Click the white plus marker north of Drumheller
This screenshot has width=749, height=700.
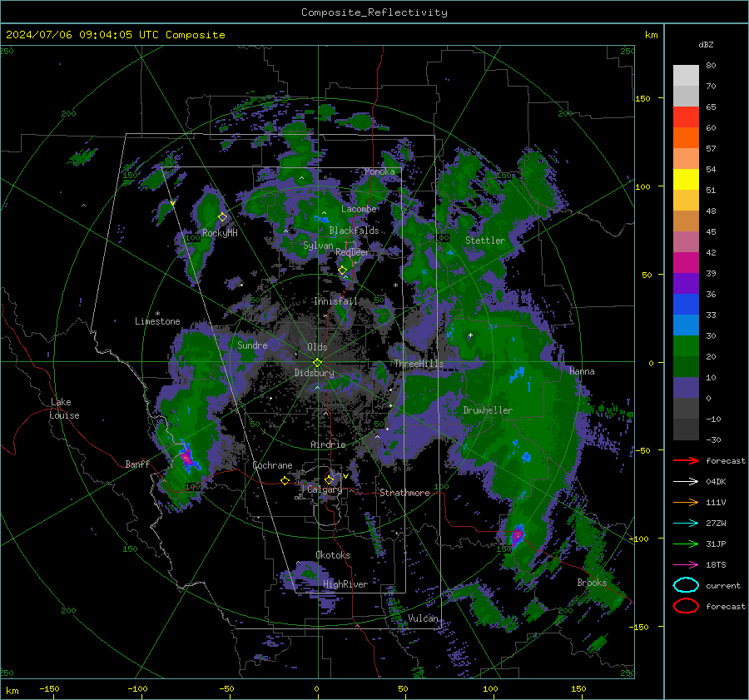pos(470,335)
